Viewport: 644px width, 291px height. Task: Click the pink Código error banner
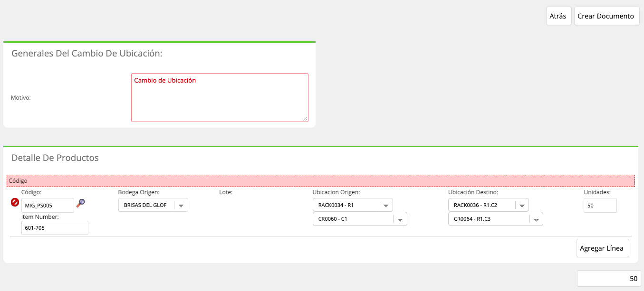click(320, 181)
